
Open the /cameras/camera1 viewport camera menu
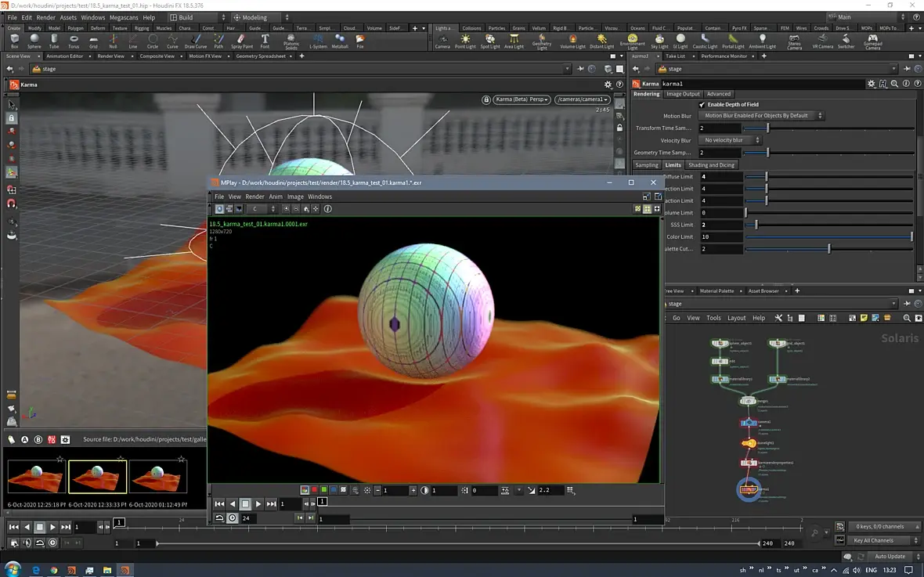[x=582, y=99]
